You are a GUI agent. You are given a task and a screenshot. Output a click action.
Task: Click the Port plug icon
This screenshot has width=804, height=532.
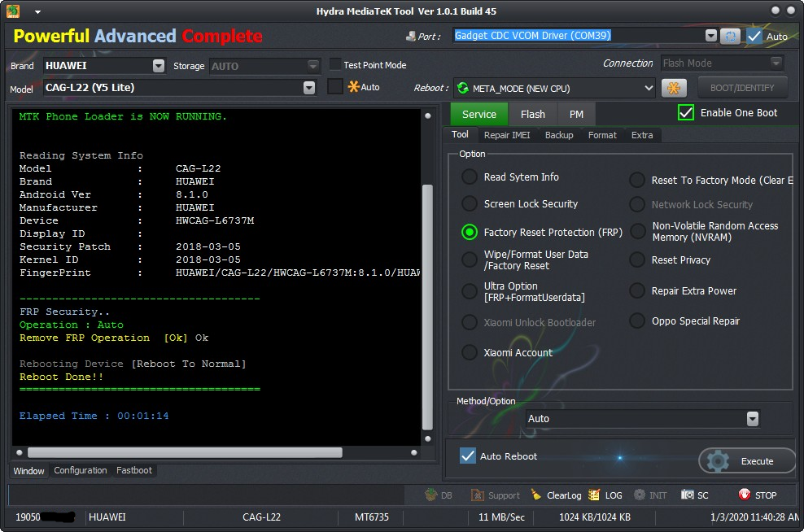[x=411, y=37]
